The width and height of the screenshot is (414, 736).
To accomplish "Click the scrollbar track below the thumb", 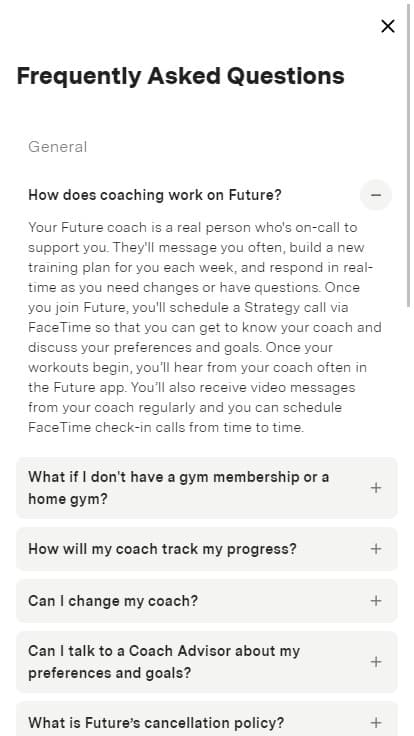I will tap(409, 516).
